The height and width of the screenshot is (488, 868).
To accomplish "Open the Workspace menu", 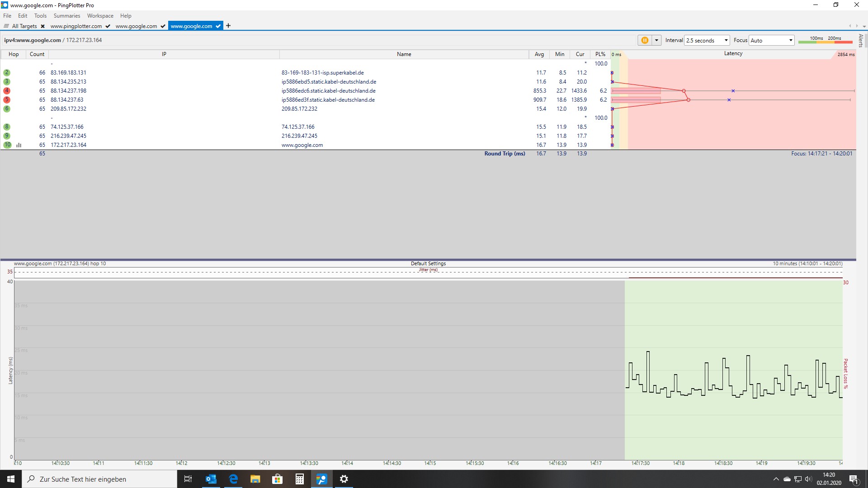I will 100,16.
